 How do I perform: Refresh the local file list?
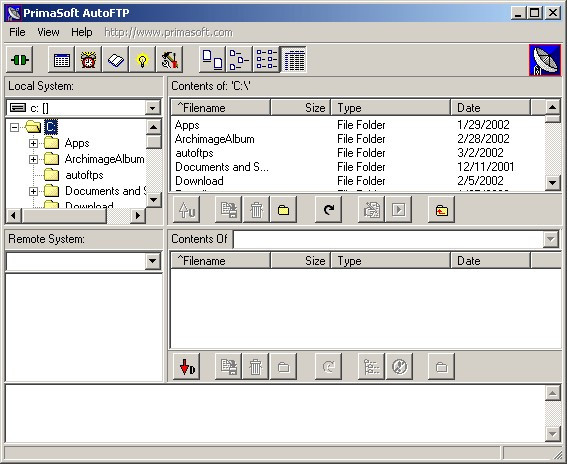(328, 209)
